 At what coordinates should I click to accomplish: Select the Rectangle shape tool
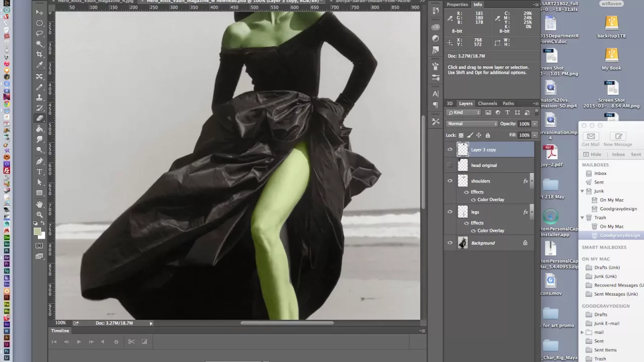(x=39, y=193)
